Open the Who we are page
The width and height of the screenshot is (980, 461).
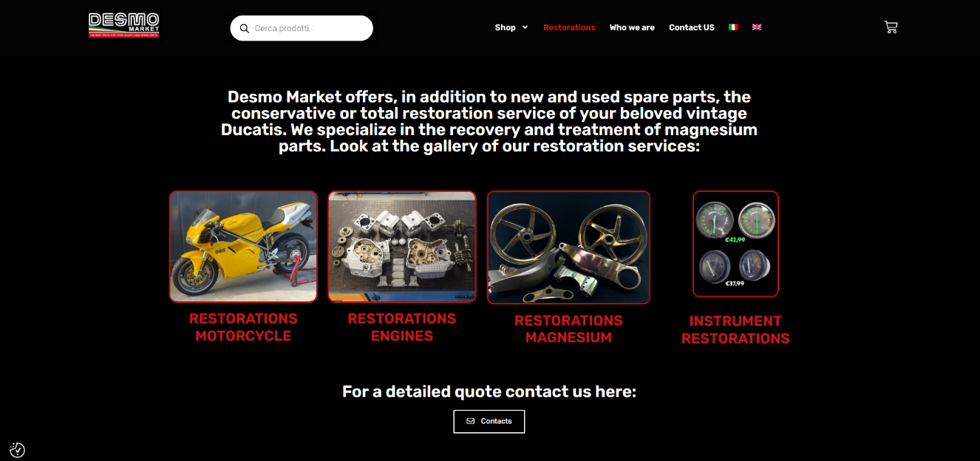tap(632, 27)
